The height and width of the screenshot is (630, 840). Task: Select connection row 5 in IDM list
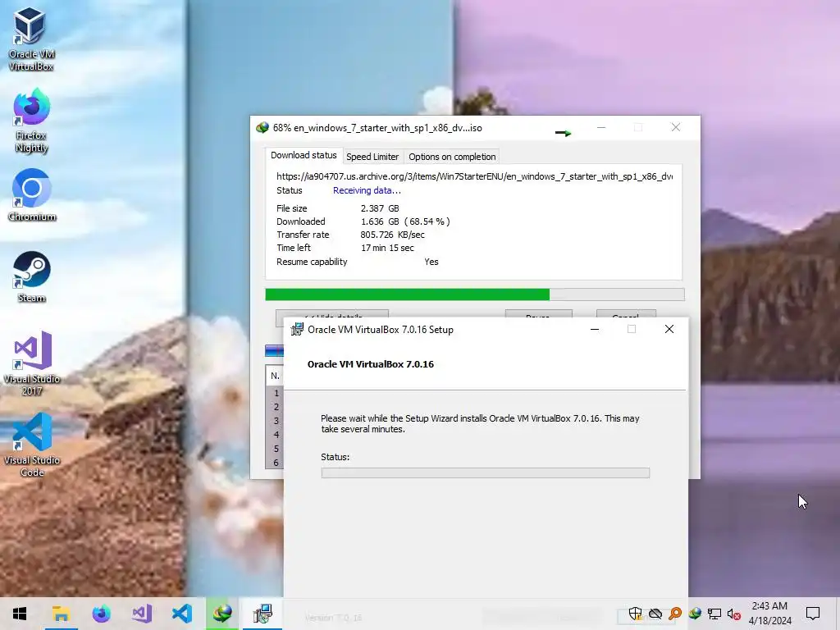click(276, 449)
